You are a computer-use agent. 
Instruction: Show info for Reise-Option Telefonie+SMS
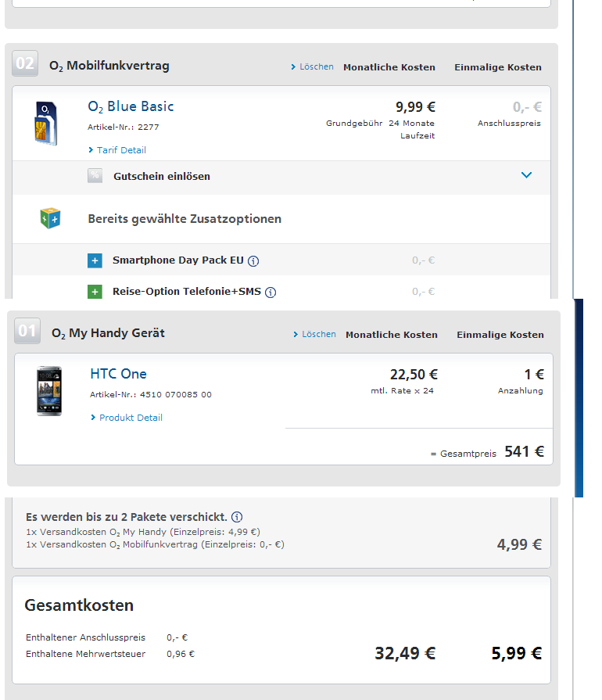click(271, 293)
